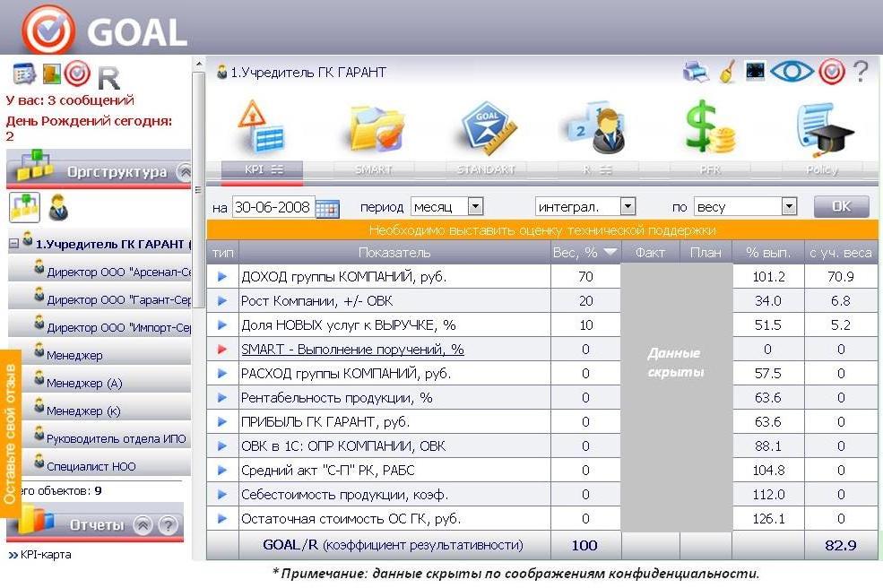The width and height of the screenshot is (883, 588).
Task: Collapse the 1.Учредитель ГК ГАРАНТ tree node
Action: tap(14, 244)
